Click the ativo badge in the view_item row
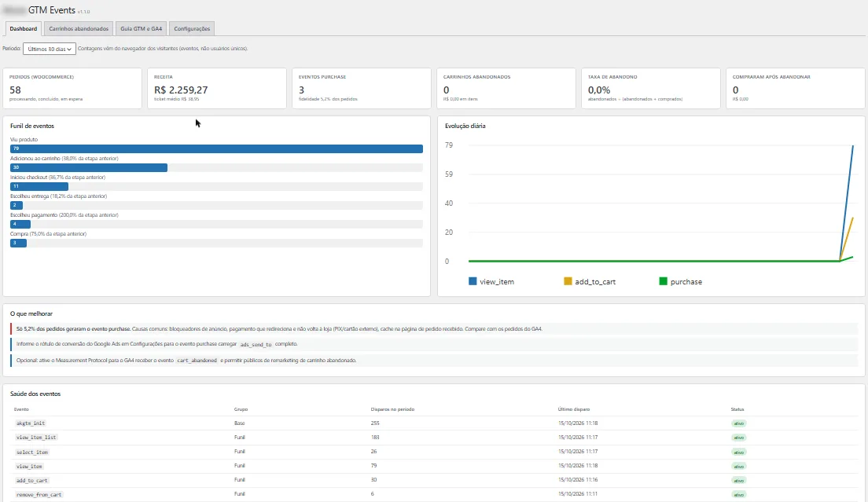This screenshot has height=502, width=868. click(x=738, y=466)
